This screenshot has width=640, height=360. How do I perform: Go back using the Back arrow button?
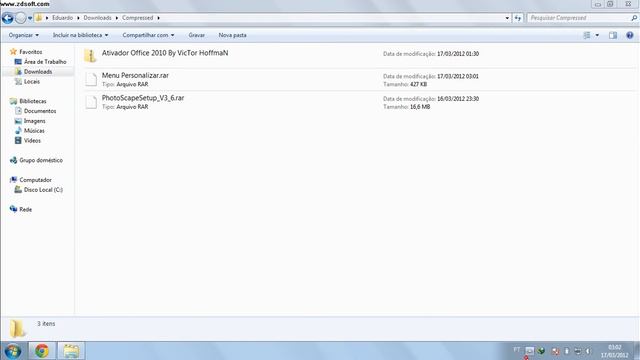pos(7,18)
